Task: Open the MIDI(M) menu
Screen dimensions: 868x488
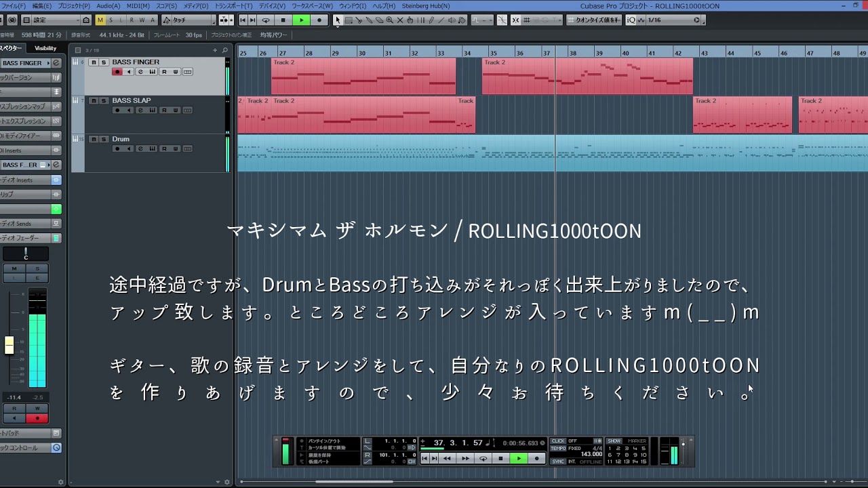Action: pos(138,6)
